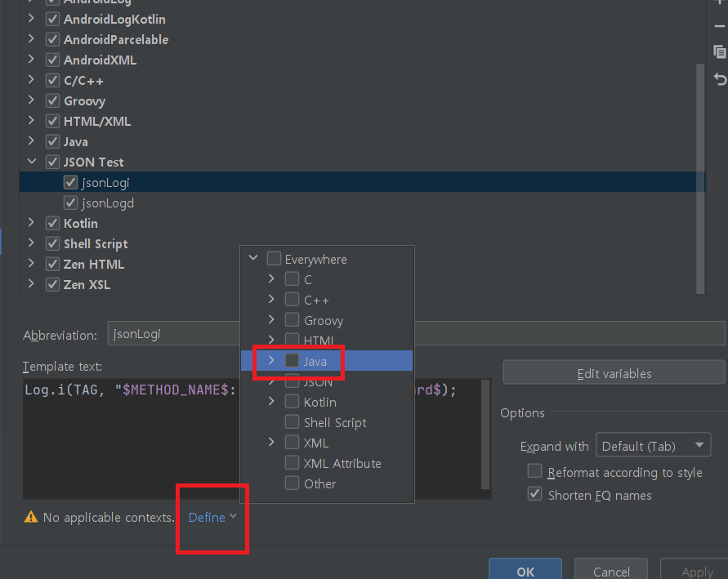
Task: Toggle the HTML/XML group checkbox
Action: click(x=52, y=121)
